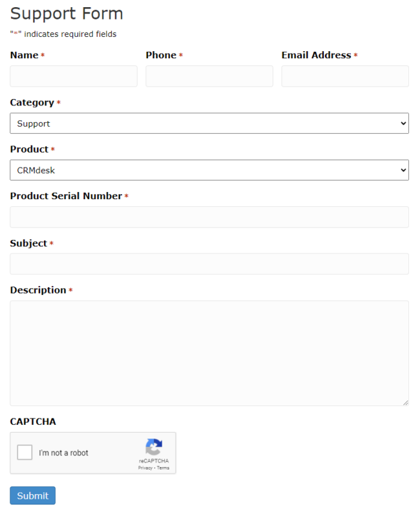Click the Phone field label
The image size is (420, 509).
click(161, 55)
